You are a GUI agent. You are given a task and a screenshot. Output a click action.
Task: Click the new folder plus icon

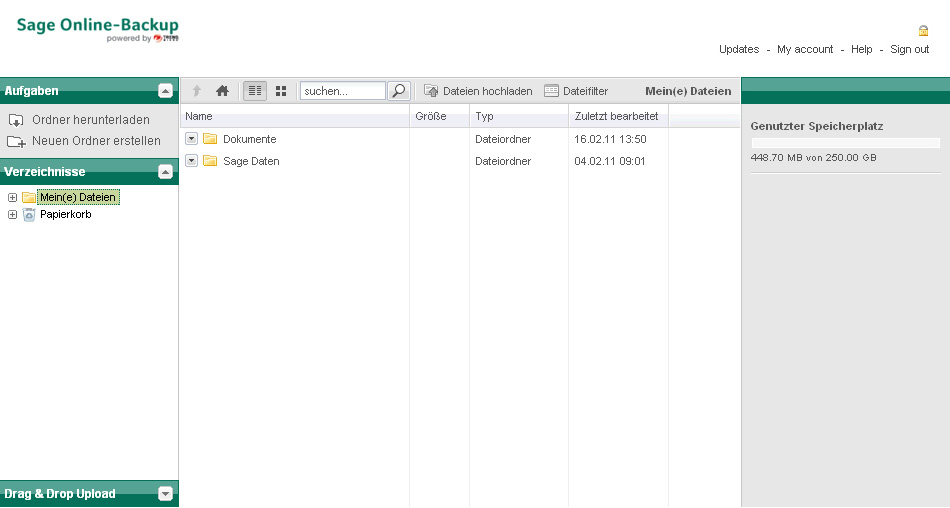pyautogui.click(x=16, y=141)
